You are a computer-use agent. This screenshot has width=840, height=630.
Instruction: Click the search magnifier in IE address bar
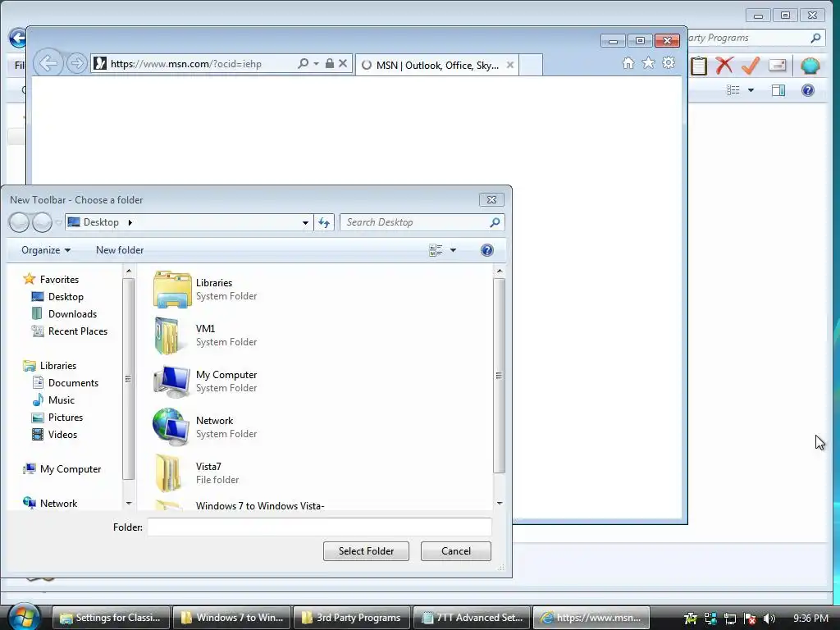point(304,64)
